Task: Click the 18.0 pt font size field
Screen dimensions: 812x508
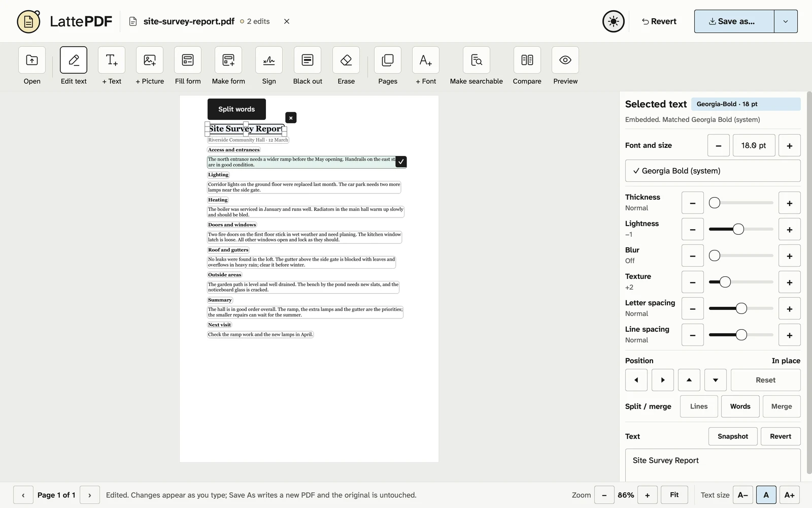Action: (x=754, y=145)
